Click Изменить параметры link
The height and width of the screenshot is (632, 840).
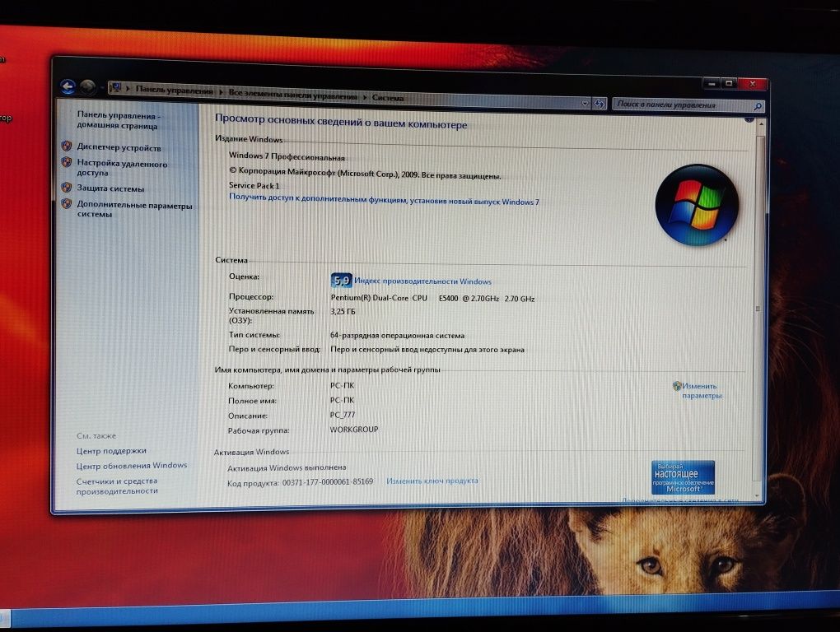click(702, 391)
